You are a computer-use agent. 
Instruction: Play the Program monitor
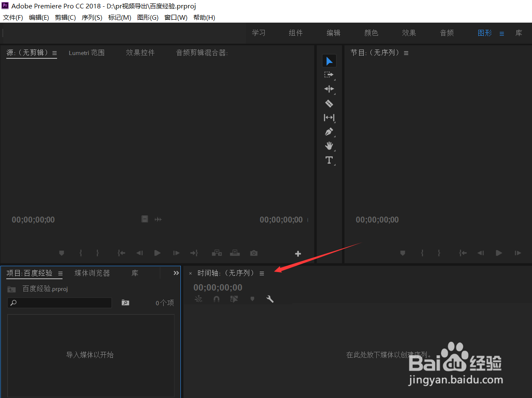pyautogui.click(x=499, y=253)
